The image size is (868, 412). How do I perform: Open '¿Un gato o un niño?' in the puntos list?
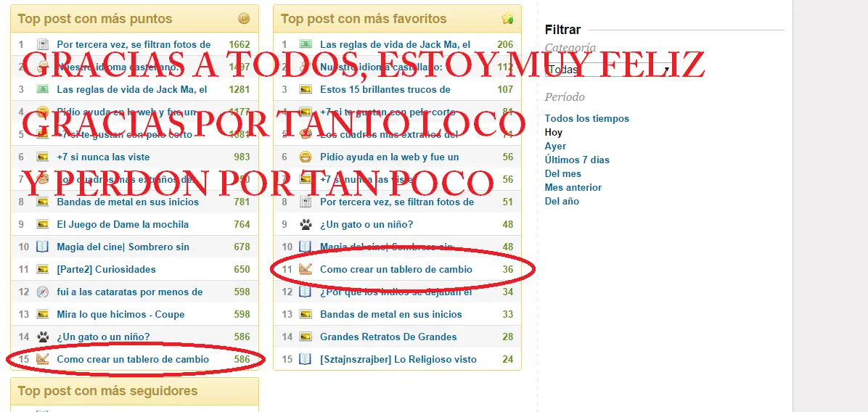[x=103, y=337]
